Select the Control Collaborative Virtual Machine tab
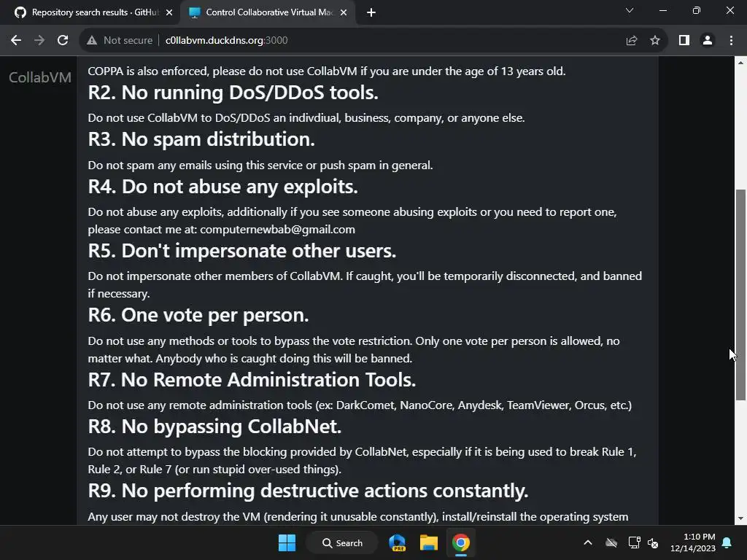This screenshot has width=747, height=560. [x=268, y=12]
